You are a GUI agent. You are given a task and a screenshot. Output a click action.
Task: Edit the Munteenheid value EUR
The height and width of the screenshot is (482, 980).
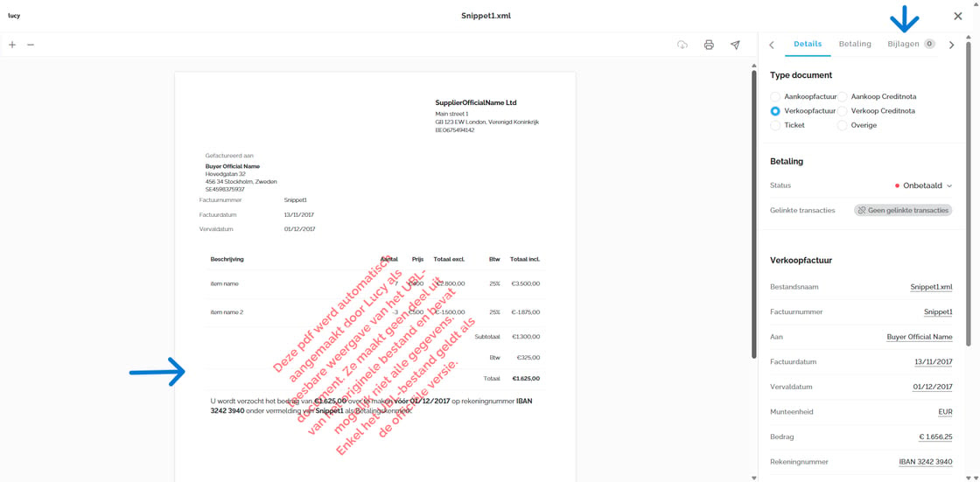point(945,412)
